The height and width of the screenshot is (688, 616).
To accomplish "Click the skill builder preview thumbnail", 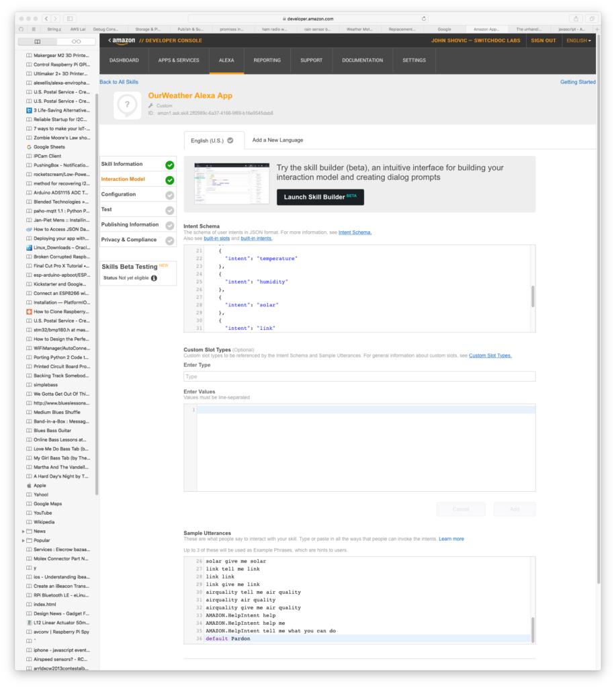I will 232,183.
